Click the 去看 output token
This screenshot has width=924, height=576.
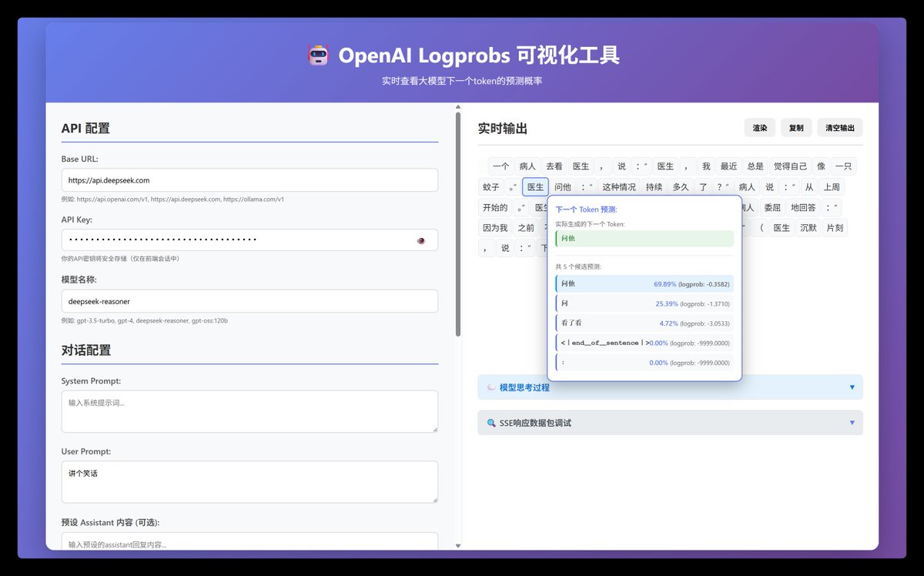pos(554,166)
